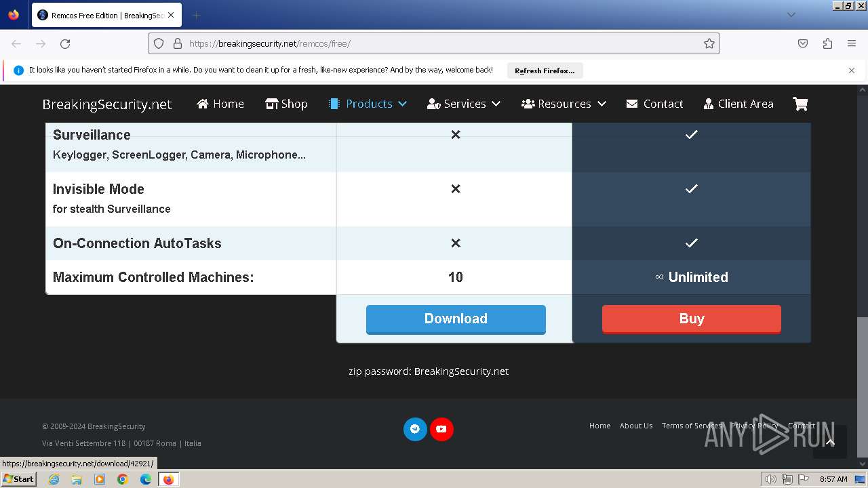Click the On-Connection AutoTasks row label
The image size is (868, 488).
click(137, 243)
